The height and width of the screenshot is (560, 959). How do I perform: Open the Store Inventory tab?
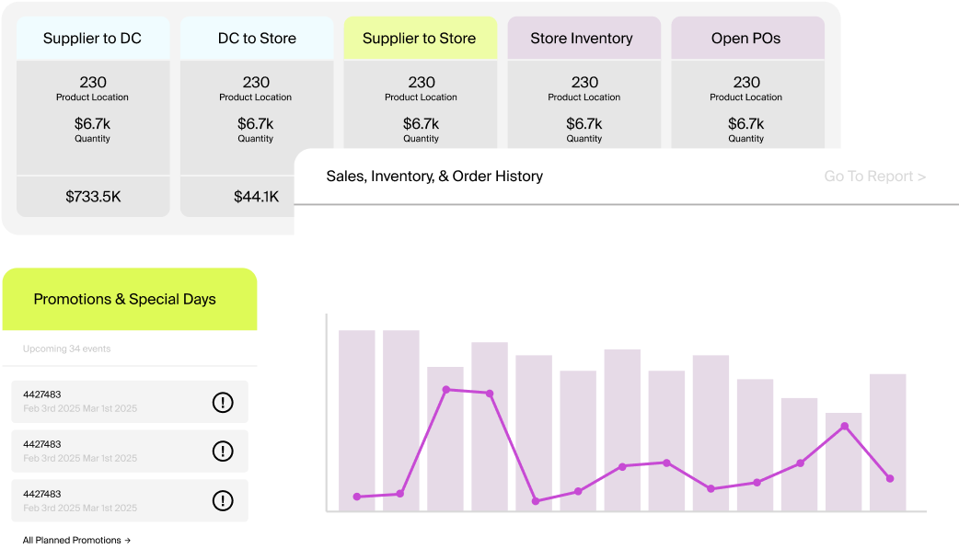click(582, 39)
